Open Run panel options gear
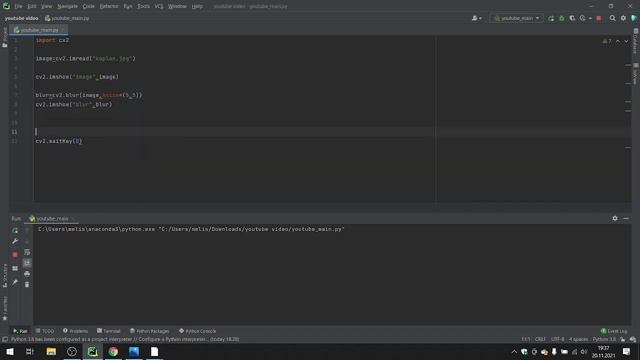Viewport: 640px width, 360px height. click(615, 219)
